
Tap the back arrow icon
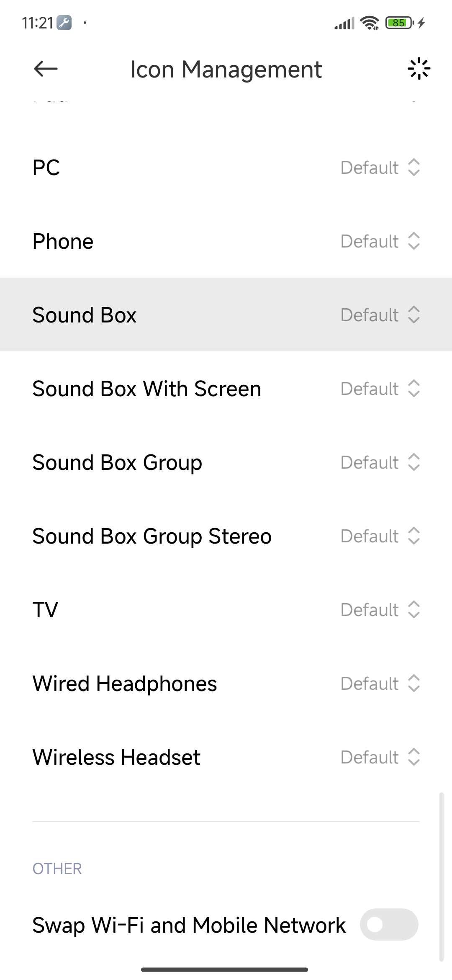[46, 69]
